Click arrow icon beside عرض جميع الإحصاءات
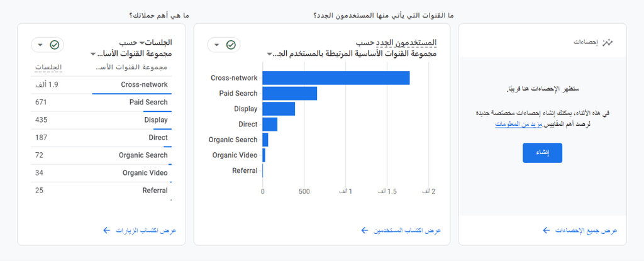The height and width of the screenshot is (261, 644). coord(547,231)
